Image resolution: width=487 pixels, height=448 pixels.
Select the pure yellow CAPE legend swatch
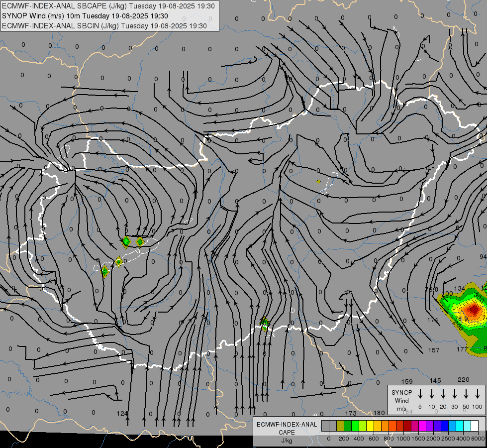pos(370,426)
